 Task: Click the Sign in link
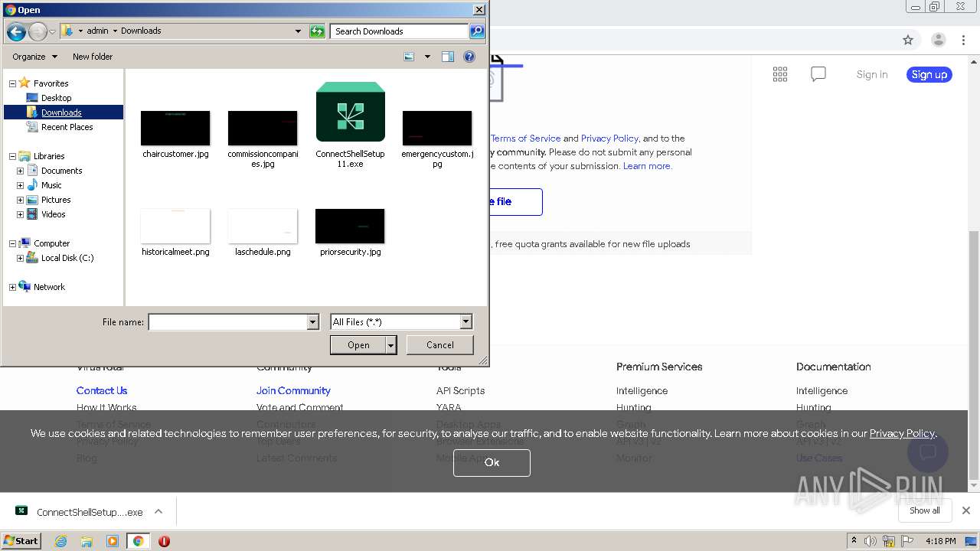872,74
